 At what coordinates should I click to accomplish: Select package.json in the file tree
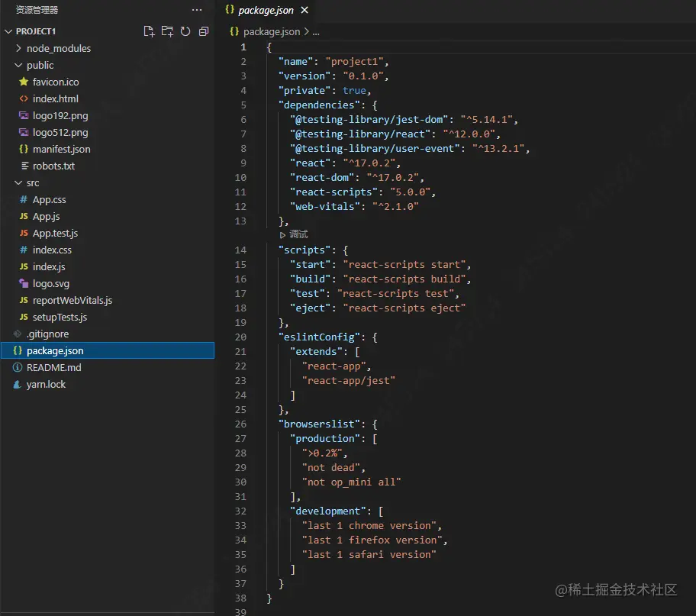coord(108,350)
